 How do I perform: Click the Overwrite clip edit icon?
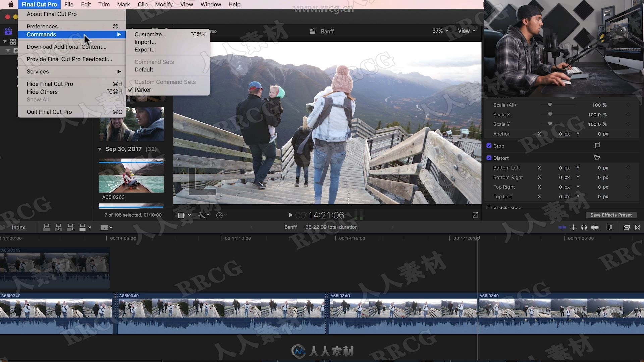click(82, 227)
